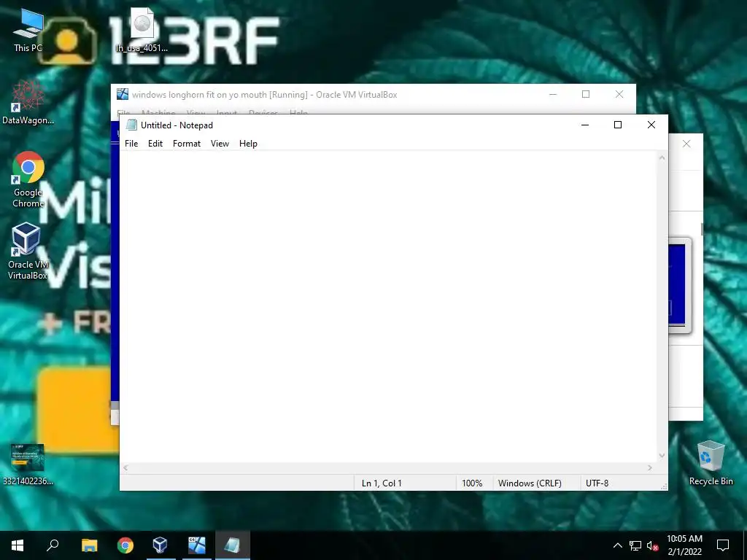Open the Windows Start menu
The height and width of the screenshot is (560, 747).
[18, 545]
